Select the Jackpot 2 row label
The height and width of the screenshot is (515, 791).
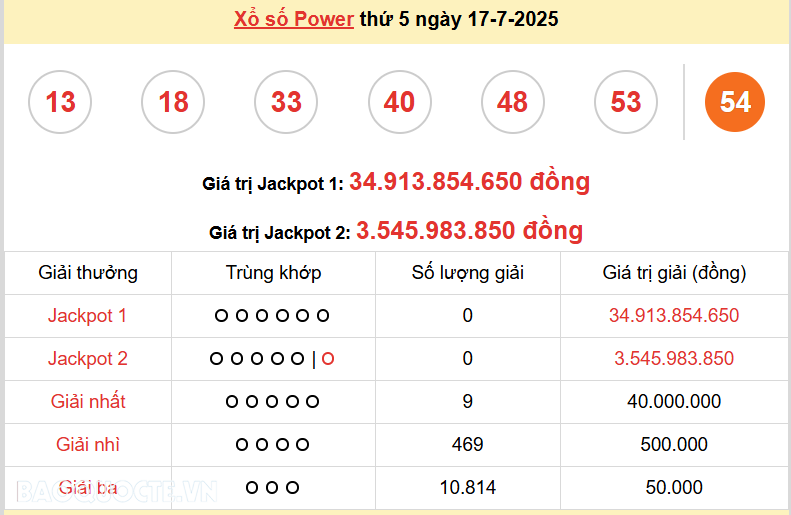(x=87, y=359)
